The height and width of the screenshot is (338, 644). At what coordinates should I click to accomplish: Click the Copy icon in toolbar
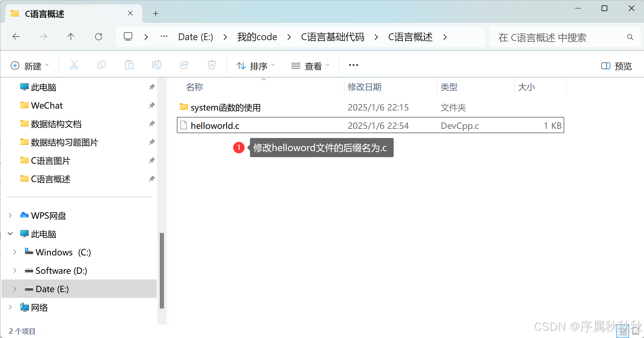point(102,65)
